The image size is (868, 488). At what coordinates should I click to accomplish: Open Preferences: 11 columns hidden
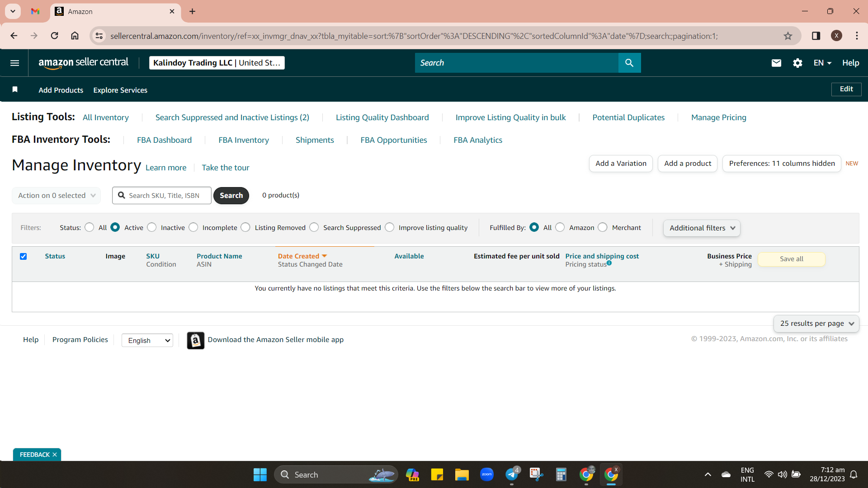[x=782, y=164]
